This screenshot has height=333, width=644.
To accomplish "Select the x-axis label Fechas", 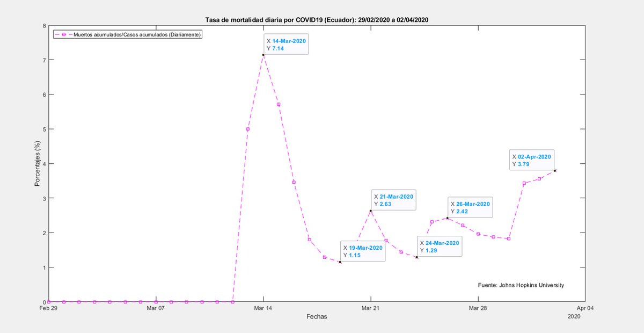I will 317,317.
